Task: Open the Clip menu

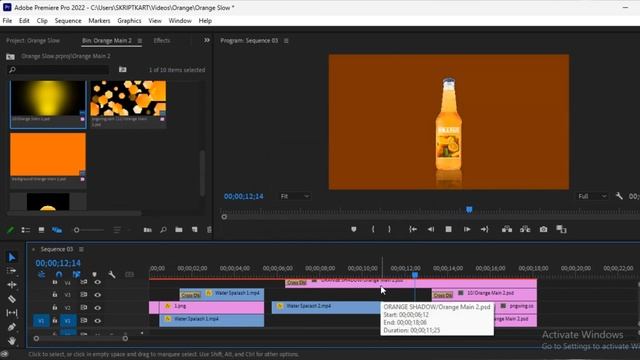Action: (42, 20)
